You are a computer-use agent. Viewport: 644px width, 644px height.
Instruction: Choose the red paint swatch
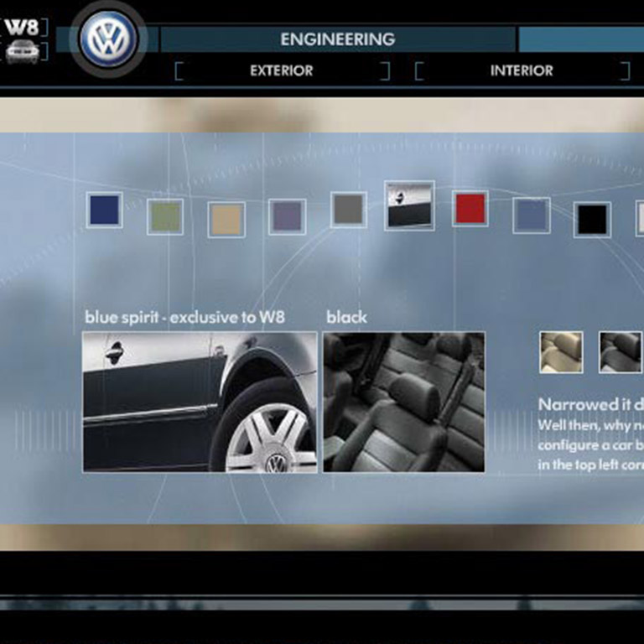[470, 208]
